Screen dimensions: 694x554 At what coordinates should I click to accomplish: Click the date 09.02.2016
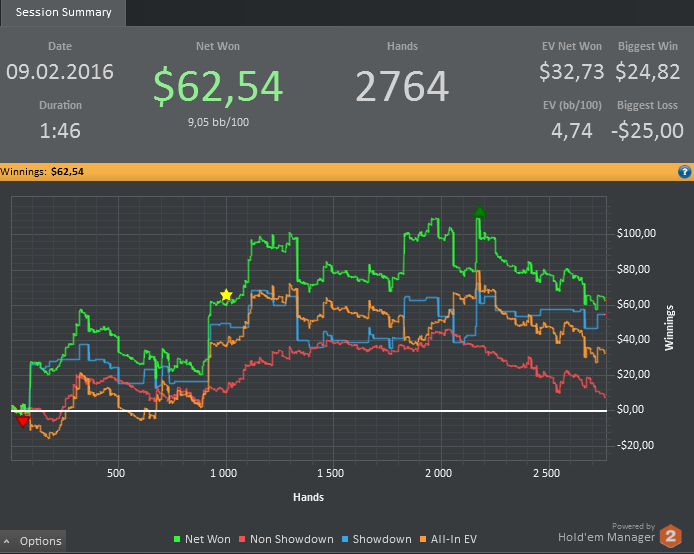[x=60, y=72]
